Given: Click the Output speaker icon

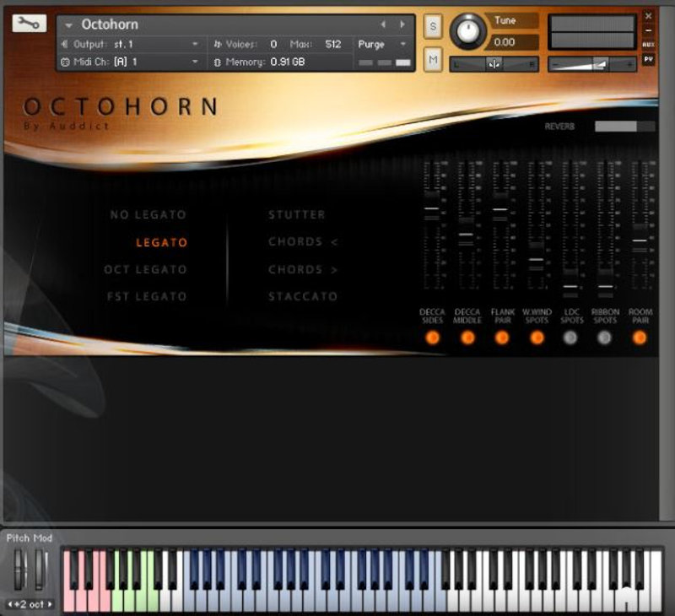Looking at the screenshot, I should (x=65, y=45).
